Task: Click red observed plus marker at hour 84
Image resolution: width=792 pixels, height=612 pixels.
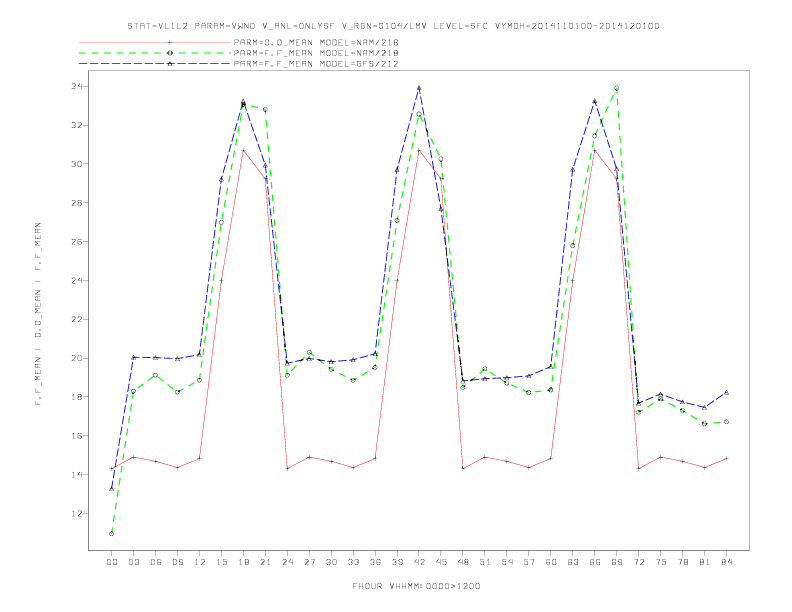Action: [x=726, y=458]
